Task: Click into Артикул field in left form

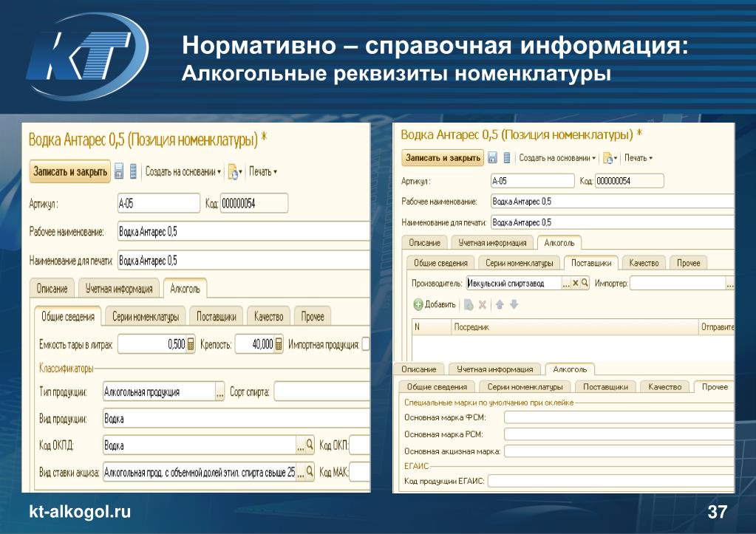Action: [159, 203]
